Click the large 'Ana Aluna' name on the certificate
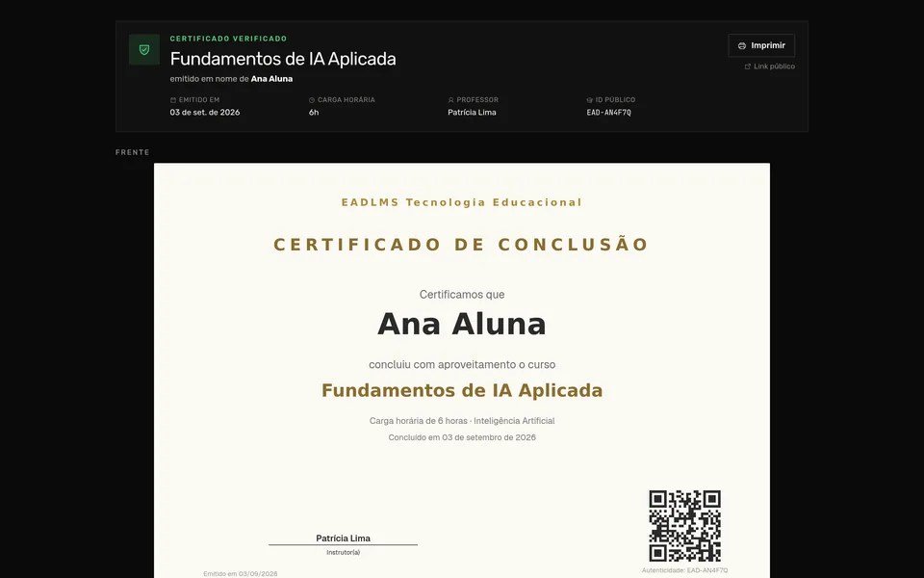 [x=462, y=324]
